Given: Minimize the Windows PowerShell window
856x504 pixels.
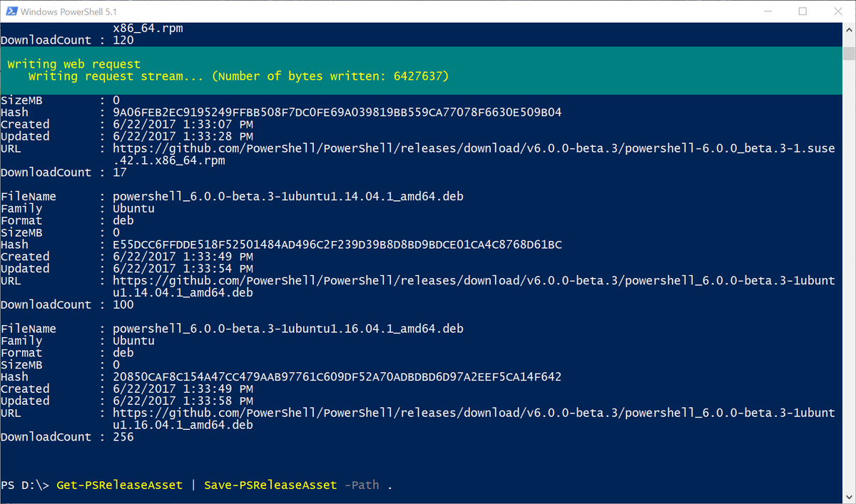Looking at the screenshot, I should point(768,11).
